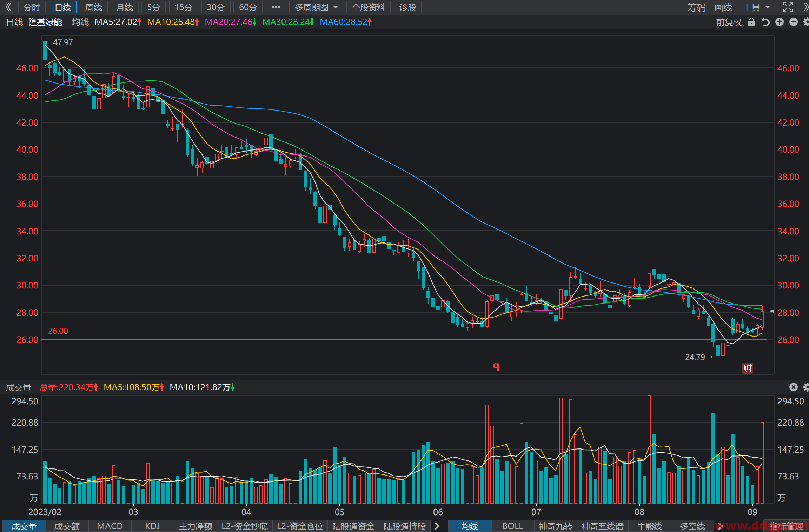This screenshot has width=809, height=532.
Task: Toggle 前复权 price adjustment mode
Action: (729, 22)
